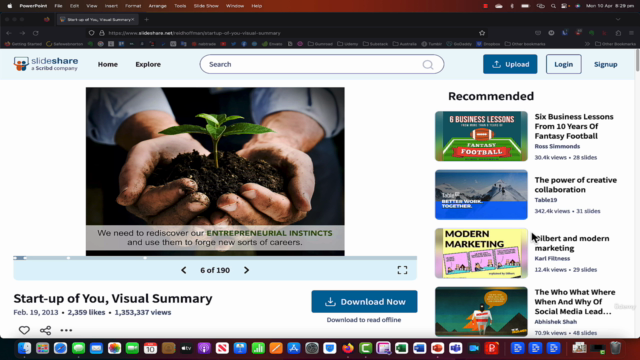Open the Explore nav link
The image size is (640, 360).
148,64
